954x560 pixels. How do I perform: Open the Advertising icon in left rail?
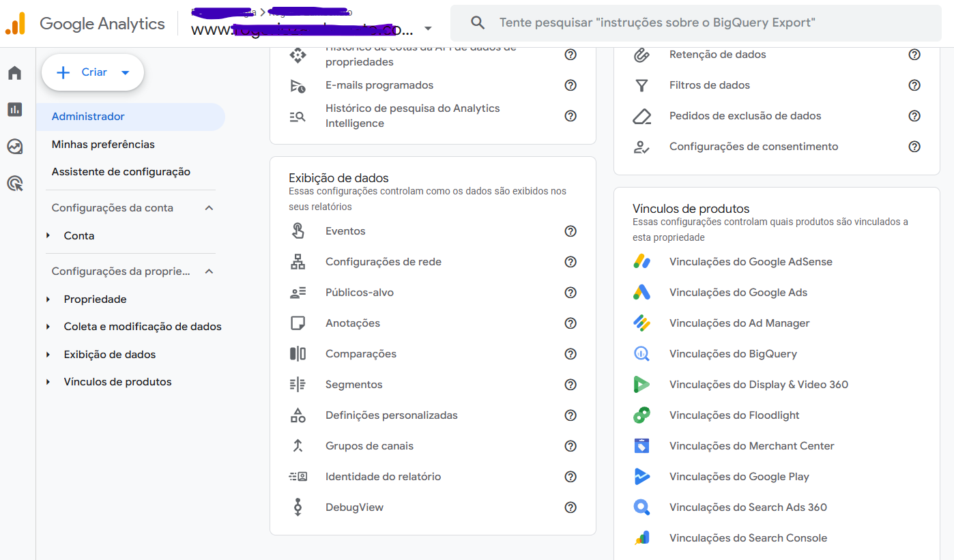click(15, 183)
